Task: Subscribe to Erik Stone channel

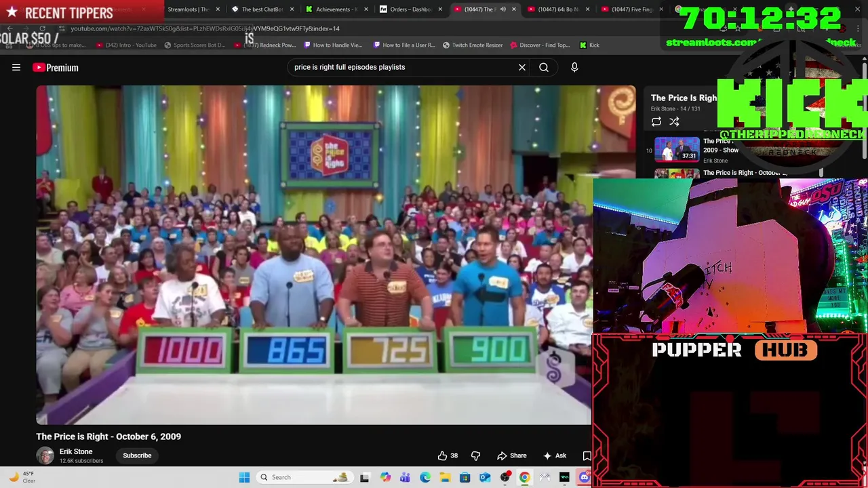Action: pos(137,455)
